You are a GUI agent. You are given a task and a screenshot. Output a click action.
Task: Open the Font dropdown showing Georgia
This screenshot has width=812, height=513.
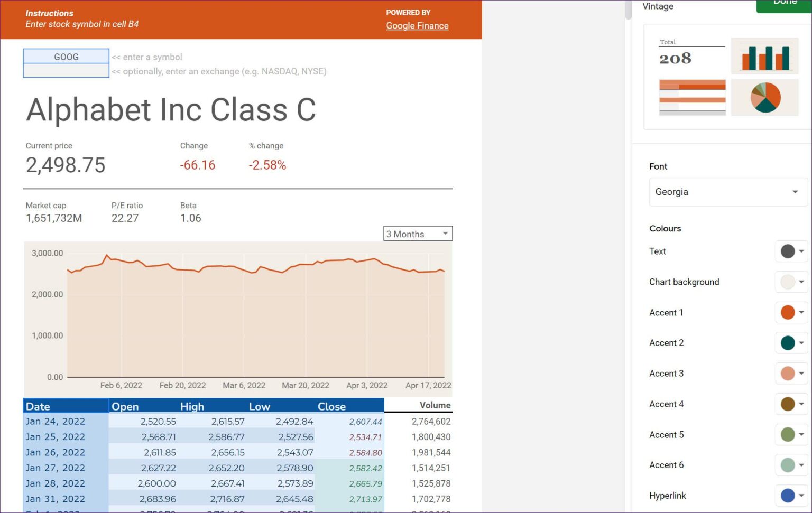[727, 192]
